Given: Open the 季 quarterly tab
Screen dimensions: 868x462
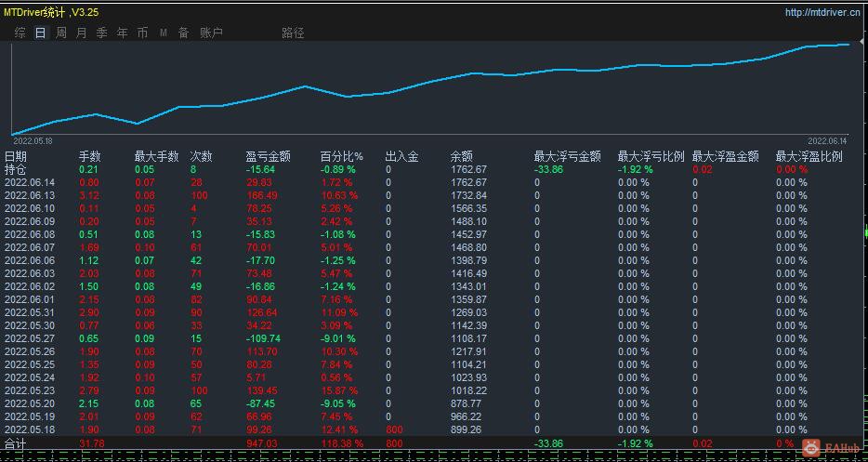Looking at the screenshot, I should pos(102,33).
